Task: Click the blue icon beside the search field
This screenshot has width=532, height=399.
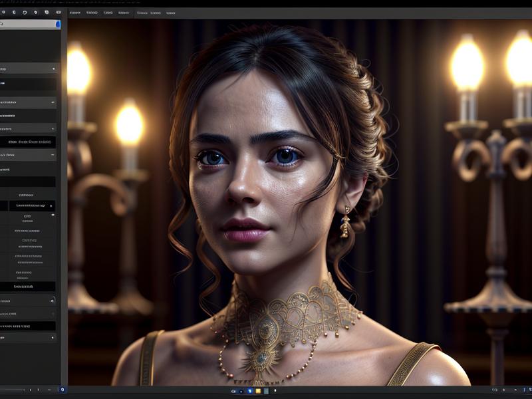Action: tap(58, 25)
